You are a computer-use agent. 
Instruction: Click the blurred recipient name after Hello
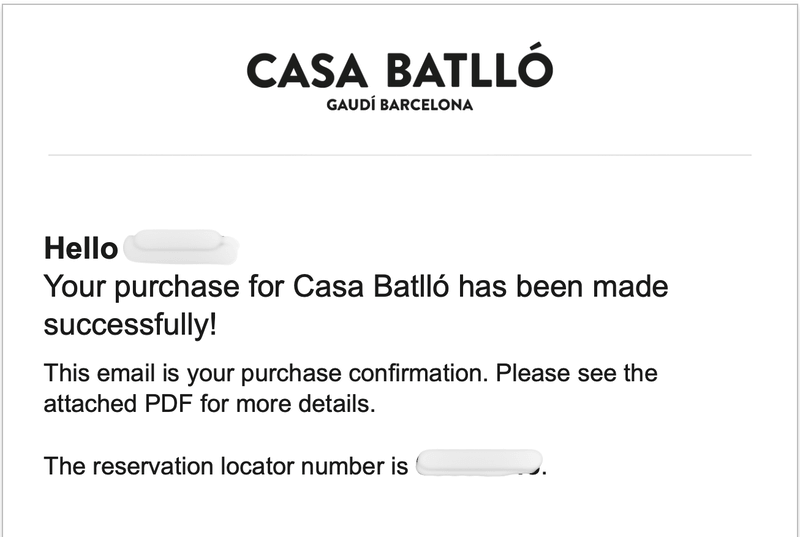[x=180, y=243]
